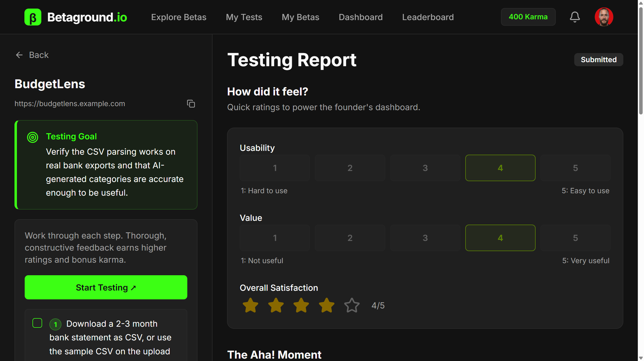This screenshot has height=361, width=644.
Task: Click the scrollbar down arrow
Action: 641,358
